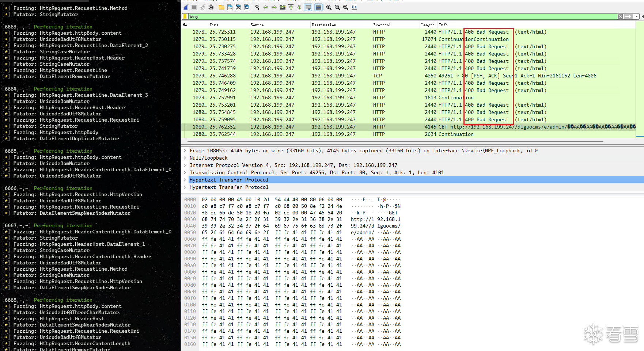644x351 pixels.
Task: Save the capture file icon
Action: pos(230,7)
